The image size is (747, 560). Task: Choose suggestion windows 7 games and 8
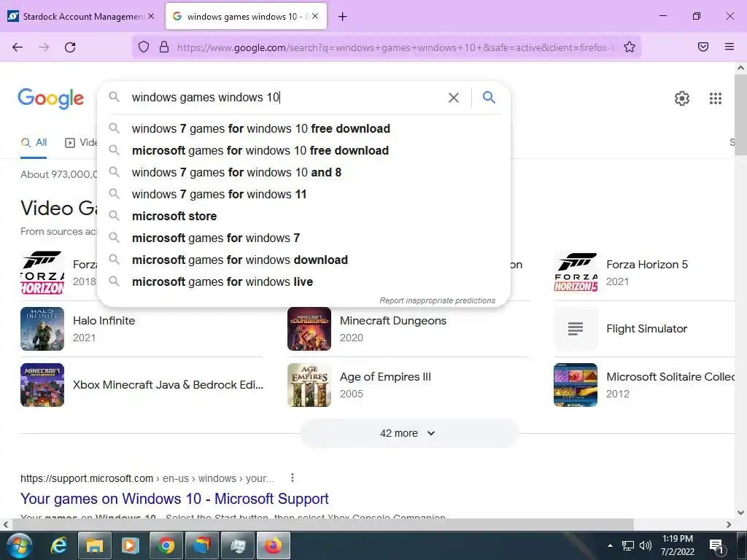coord(305,172)
